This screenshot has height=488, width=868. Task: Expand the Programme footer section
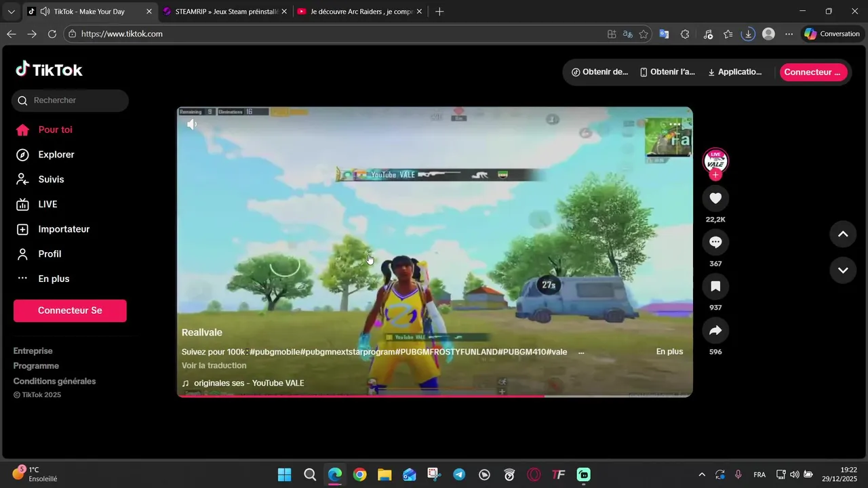click(x=36, y=366)
